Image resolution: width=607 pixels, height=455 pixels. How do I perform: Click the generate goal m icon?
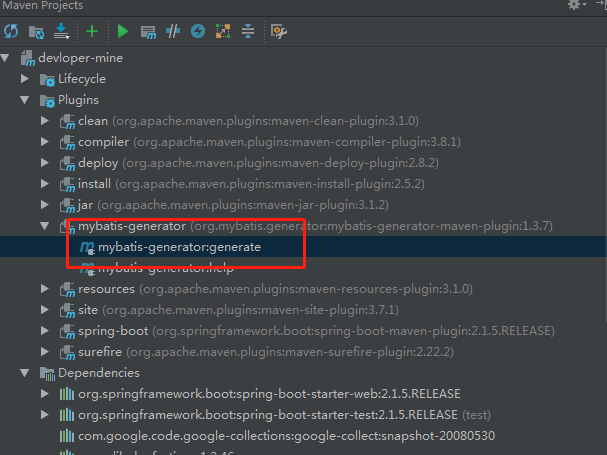coord(87,247)
